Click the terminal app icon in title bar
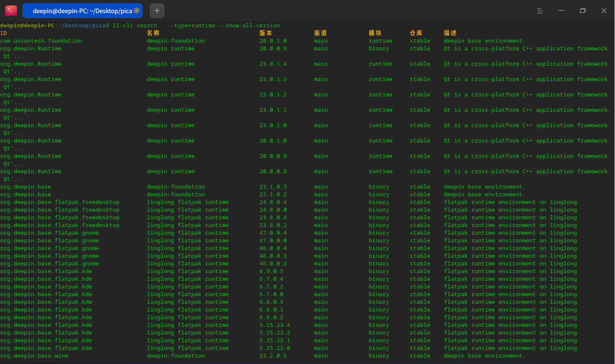 coord(11,11)
